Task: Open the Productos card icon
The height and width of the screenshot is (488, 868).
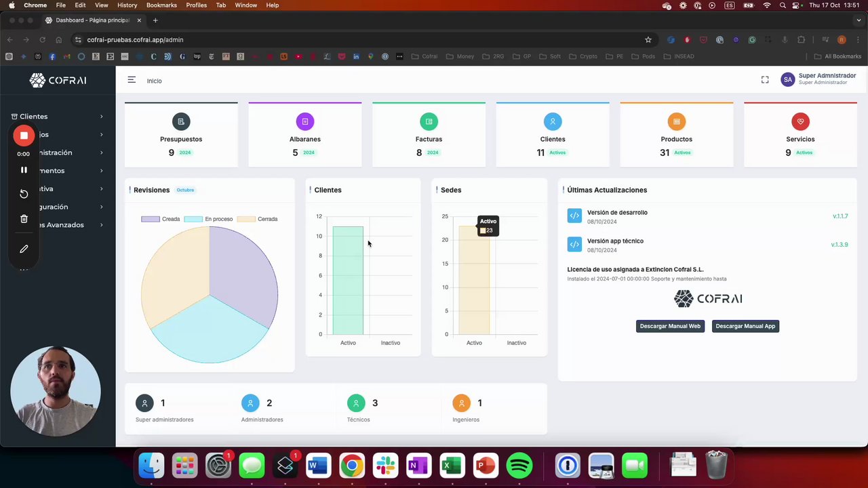Action: pos(676,121)
